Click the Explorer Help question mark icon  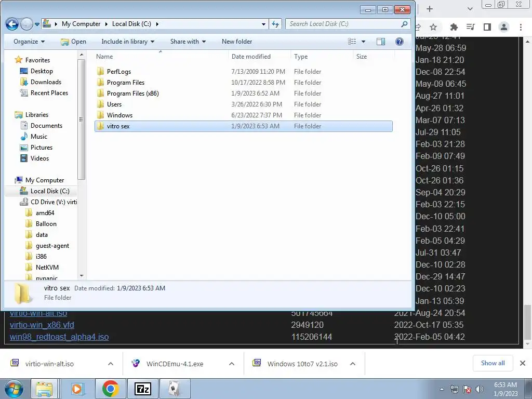400,42
